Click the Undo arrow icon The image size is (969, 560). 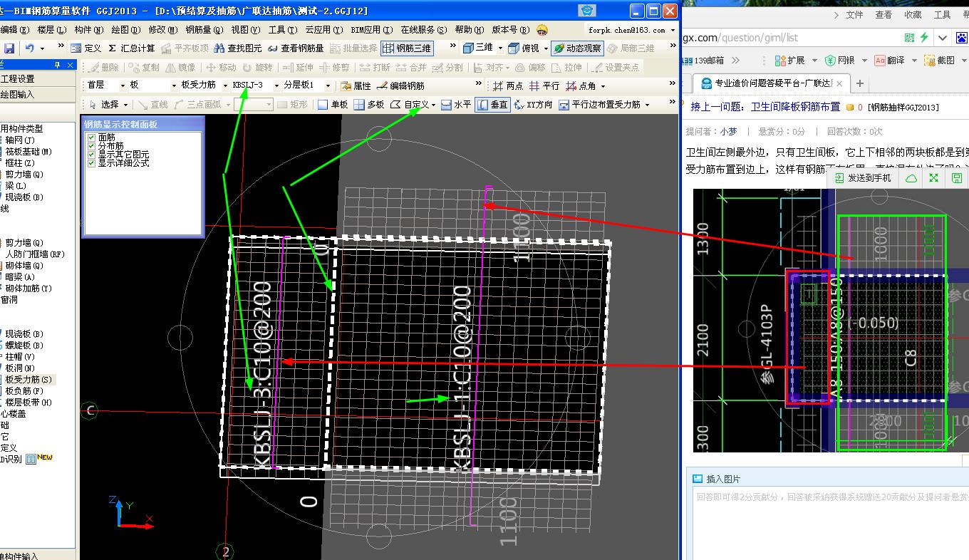pyautogui.click(x=29, y=48)
